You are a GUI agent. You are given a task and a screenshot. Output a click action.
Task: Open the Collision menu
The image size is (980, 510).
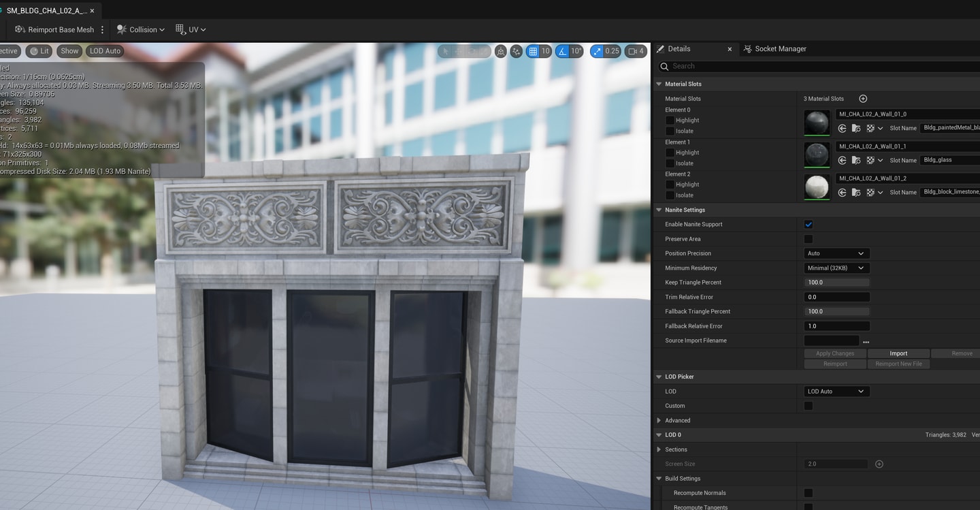[x=141, y=29]
